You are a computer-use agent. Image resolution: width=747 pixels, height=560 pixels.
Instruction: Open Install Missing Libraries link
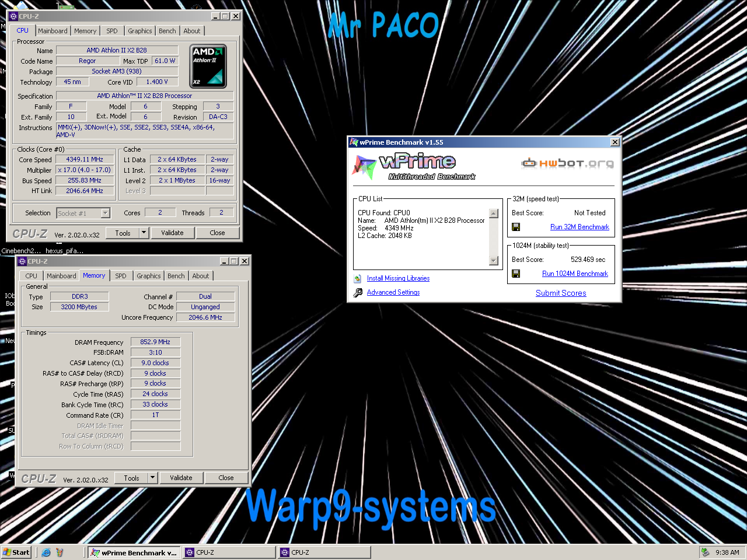coord(398,278)
